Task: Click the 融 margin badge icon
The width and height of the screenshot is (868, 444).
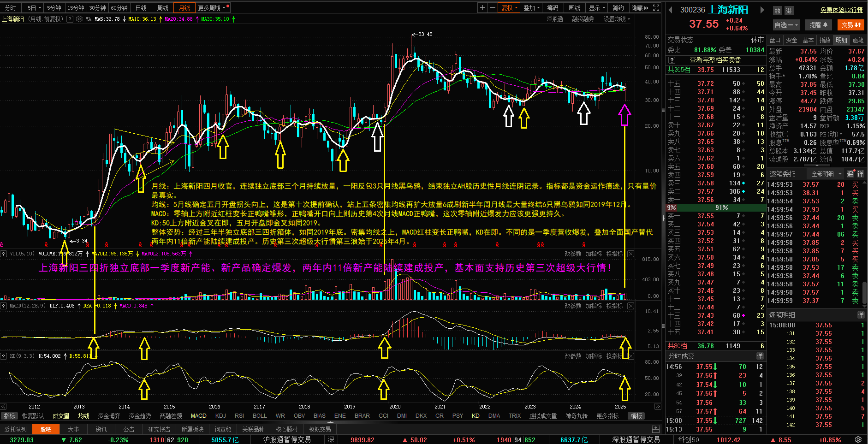Action: click(778, 11)
